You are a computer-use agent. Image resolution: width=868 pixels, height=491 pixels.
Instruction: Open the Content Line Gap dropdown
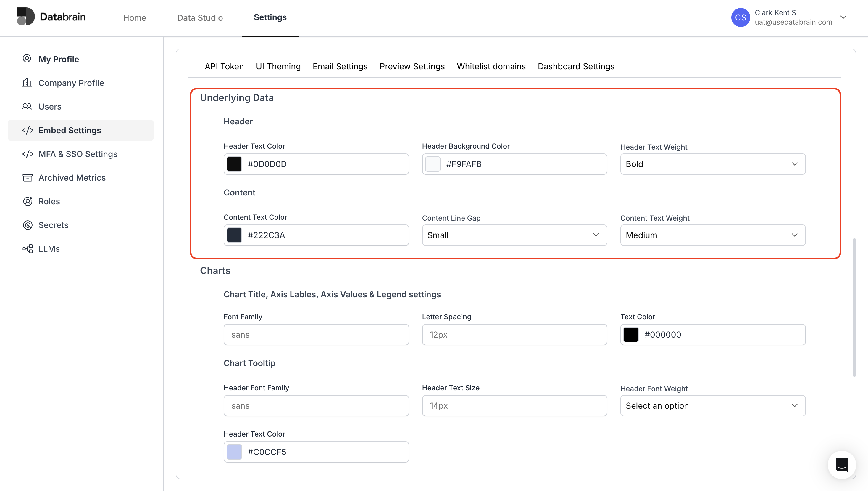[514, 235]
